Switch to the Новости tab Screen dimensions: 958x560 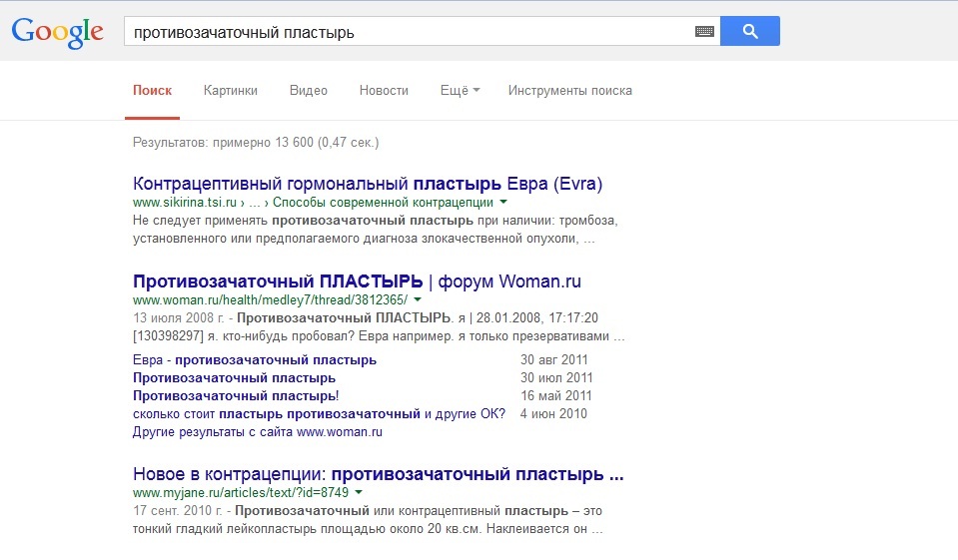[x=384, y=91]
